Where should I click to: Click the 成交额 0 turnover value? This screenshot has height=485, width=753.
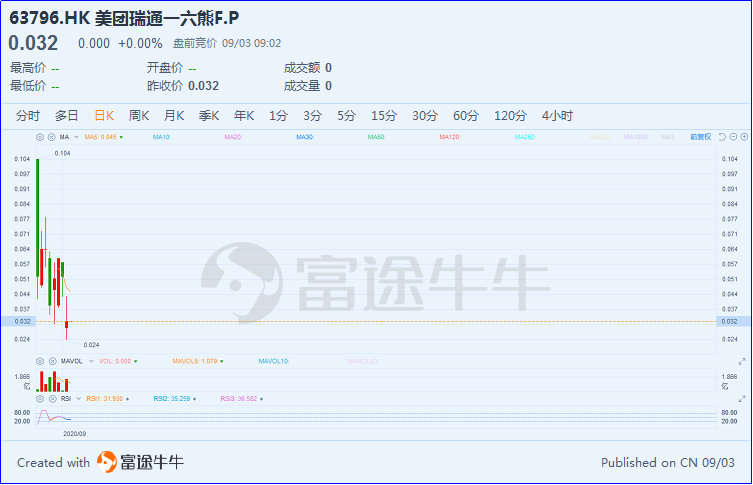pos(328,68)
